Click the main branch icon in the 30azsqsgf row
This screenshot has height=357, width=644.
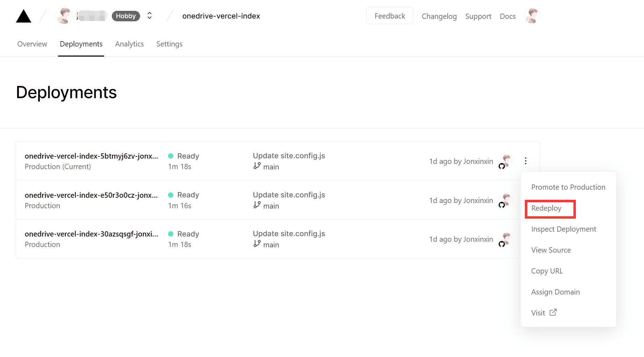[257, 244]
